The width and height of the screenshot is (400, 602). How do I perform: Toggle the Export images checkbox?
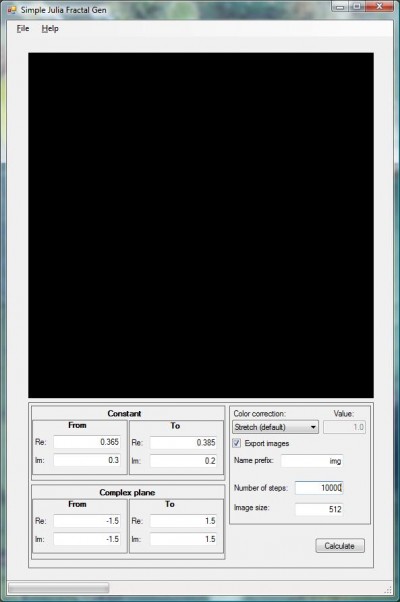(236, 443)
